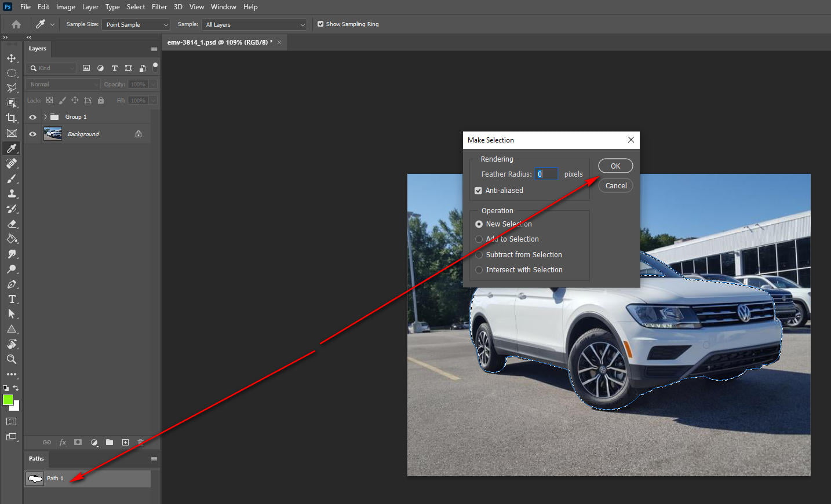Select the Zoom tool

[x=12, y=359]
